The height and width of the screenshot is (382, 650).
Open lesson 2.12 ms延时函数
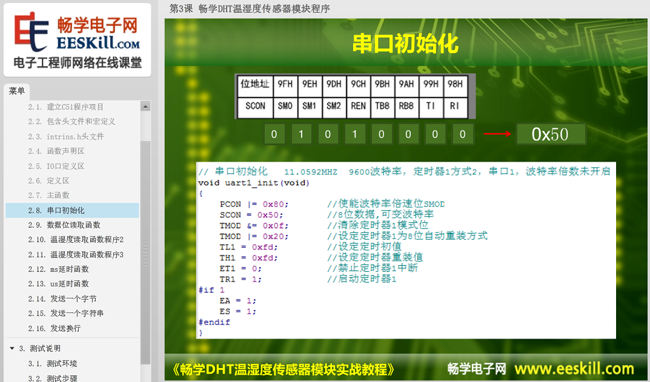point(58,269)
